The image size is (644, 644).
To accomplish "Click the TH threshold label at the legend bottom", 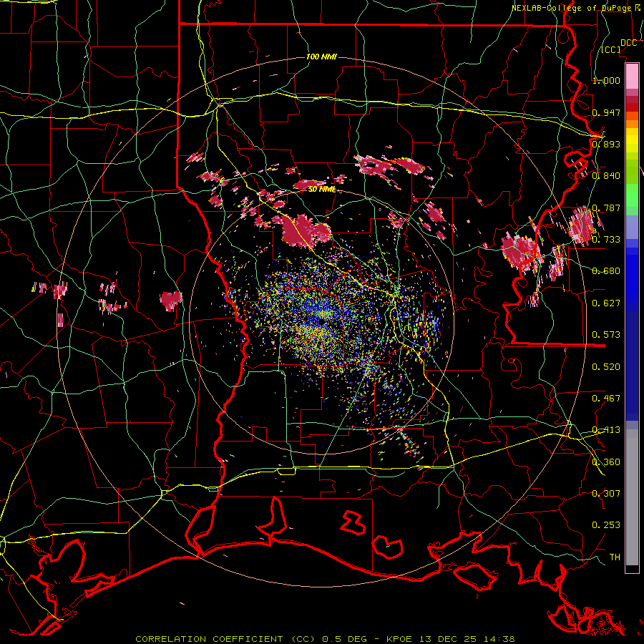I will click(615, 557).
